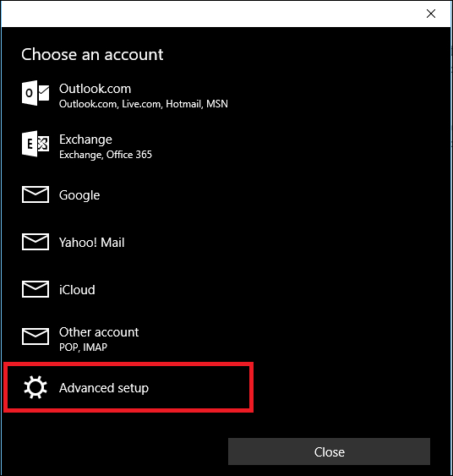Pick the Yahoo! Mail label
The image size is (453, 476).
pyautogui.click(x=91, y=243)
